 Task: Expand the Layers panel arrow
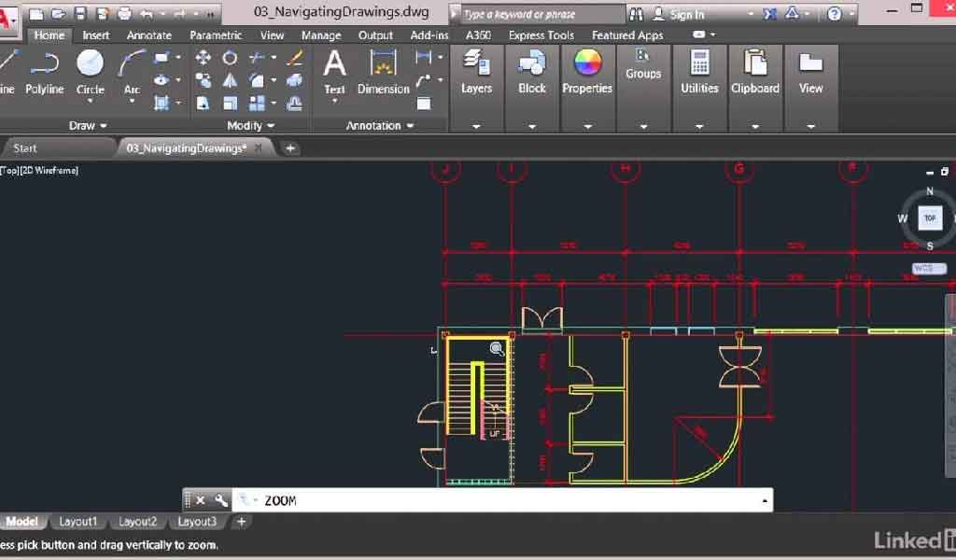coord(476,127)
